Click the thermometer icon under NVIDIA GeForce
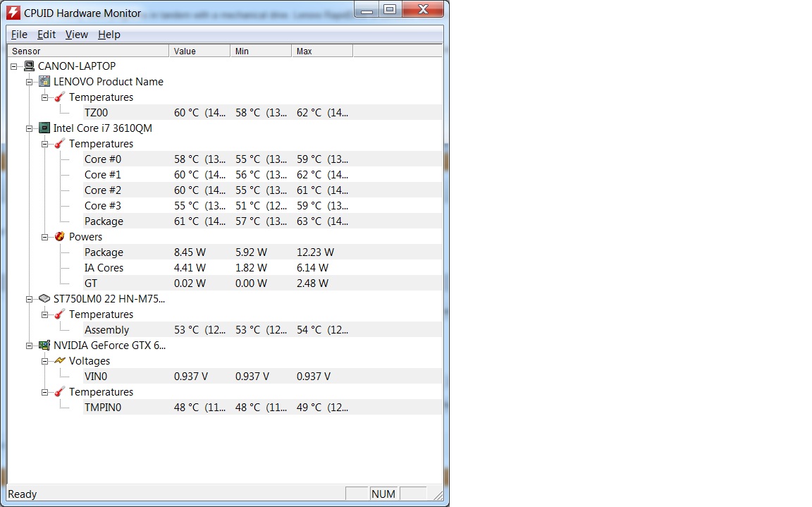The height and width of the screenshot is (507, 812). pos(60,392)
